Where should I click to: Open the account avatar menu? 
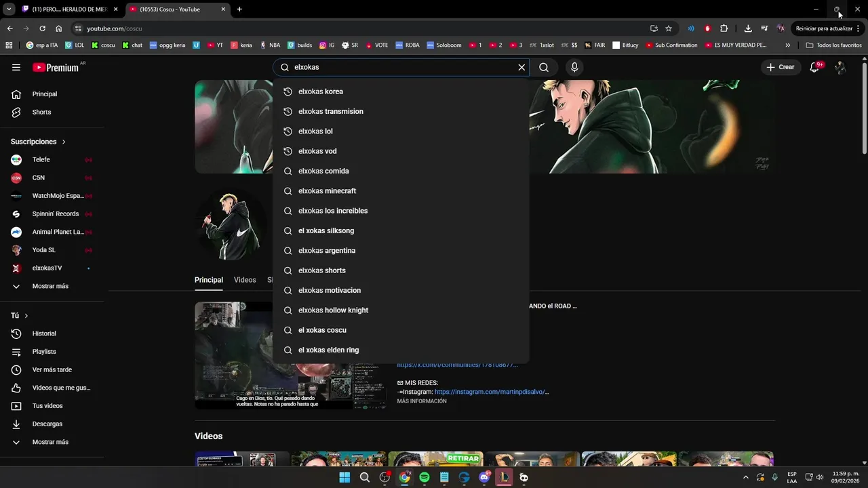click(840, 67)
